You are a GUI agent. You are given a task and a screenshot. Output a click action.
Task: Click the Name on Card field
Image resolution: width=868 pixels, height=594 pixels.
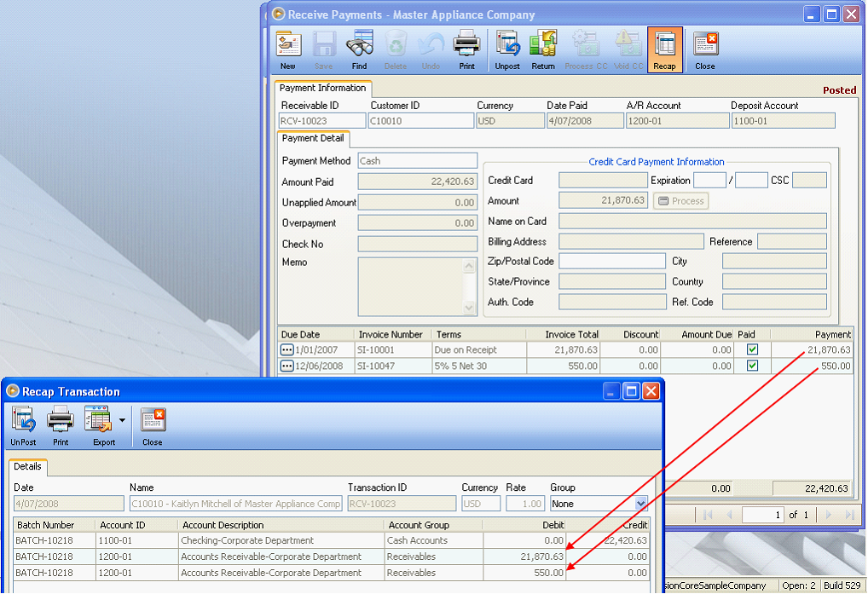click(692, 222)
